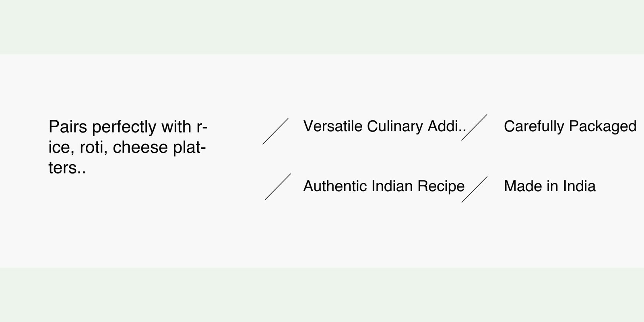This screenshot has height=322, width=644.
Task: Open the Versatile Culinary Addi.. feature label
Action: 384,126
